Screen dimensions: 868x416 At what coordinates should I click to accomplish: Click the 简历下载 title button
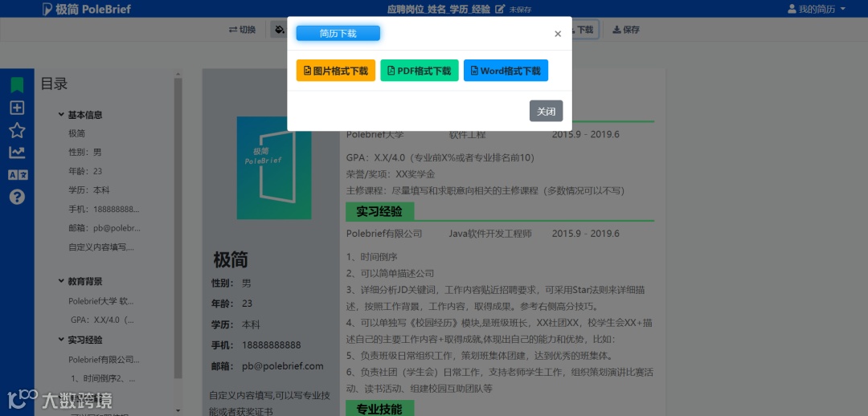coord(338,33)
